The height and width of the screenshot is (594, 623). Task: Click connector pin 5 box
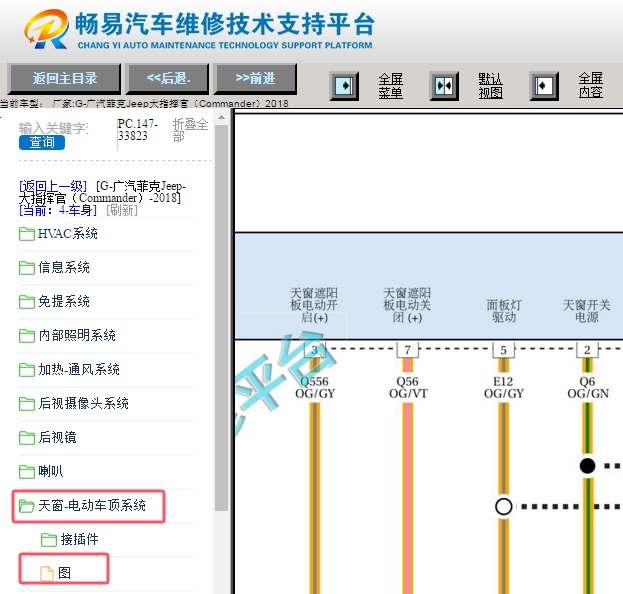pyautogui.click(x=503, y=350)
